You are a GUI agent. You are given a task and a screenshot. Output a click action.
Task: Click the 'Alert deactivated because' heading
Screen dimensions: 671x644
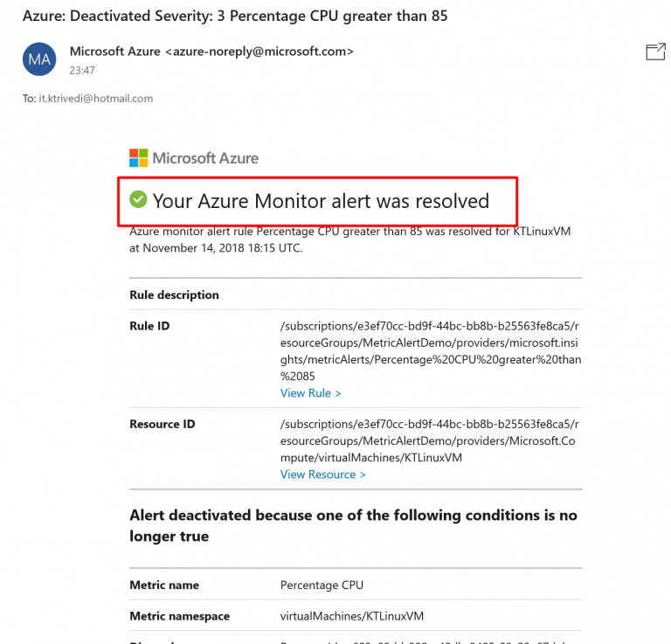click(353, 525)
